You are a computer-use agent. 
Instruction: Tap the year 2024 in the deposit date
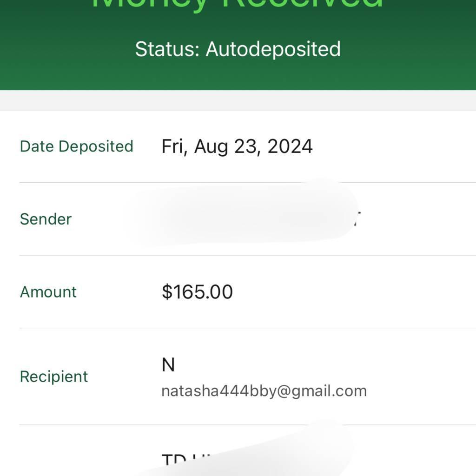(290, 146)
